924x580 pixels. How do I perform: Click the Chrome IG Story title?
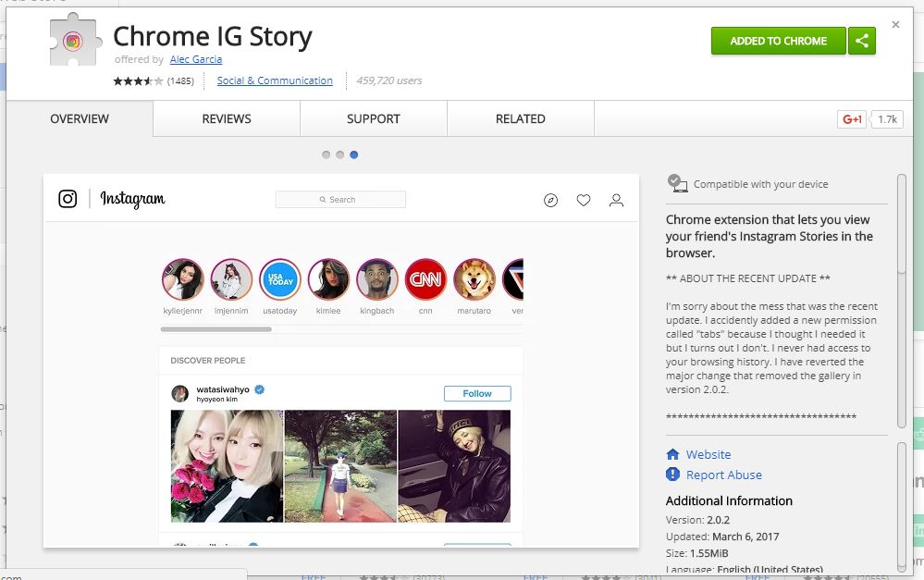click(x=213, y=37)
